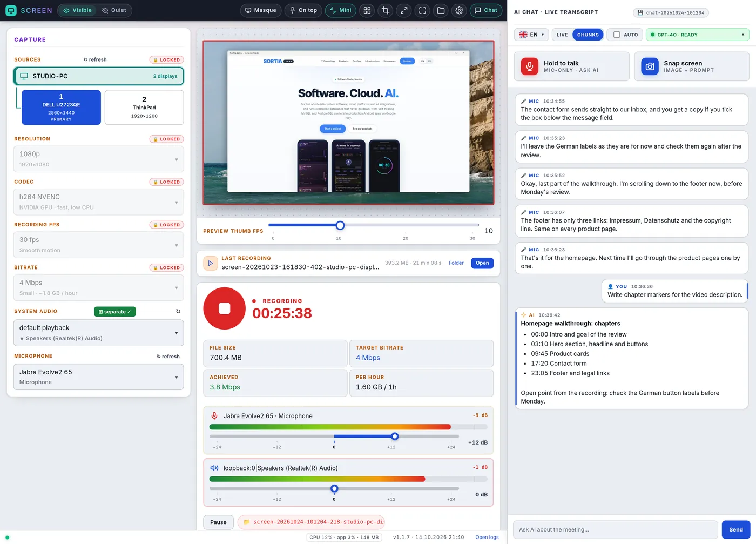Toggle the Masque option
The image size is (756, 544).
[261, 10]
